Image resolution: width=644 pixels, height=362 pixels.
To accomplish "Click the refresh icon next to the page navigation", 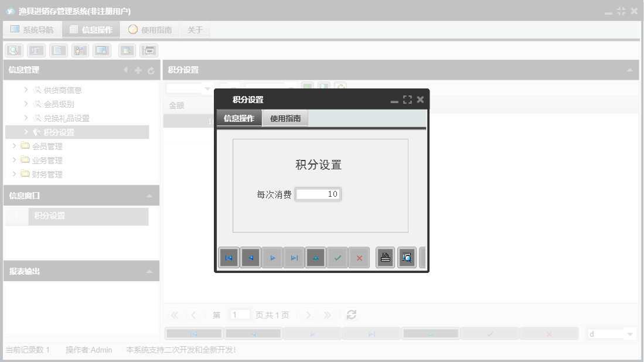I will click(351, 315).
